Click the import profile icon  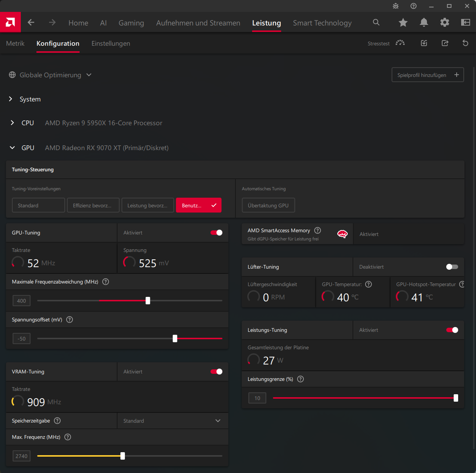(424, 43)
